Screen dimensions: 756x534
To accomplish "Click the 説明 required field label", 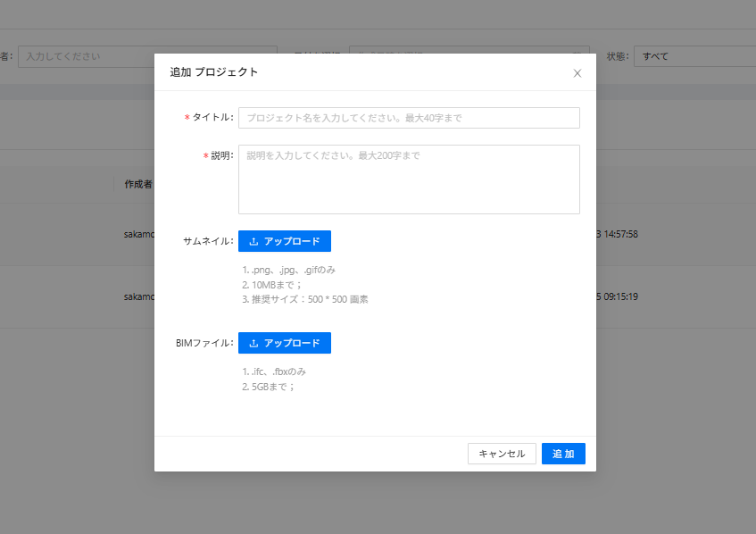I will click(221, 155).
